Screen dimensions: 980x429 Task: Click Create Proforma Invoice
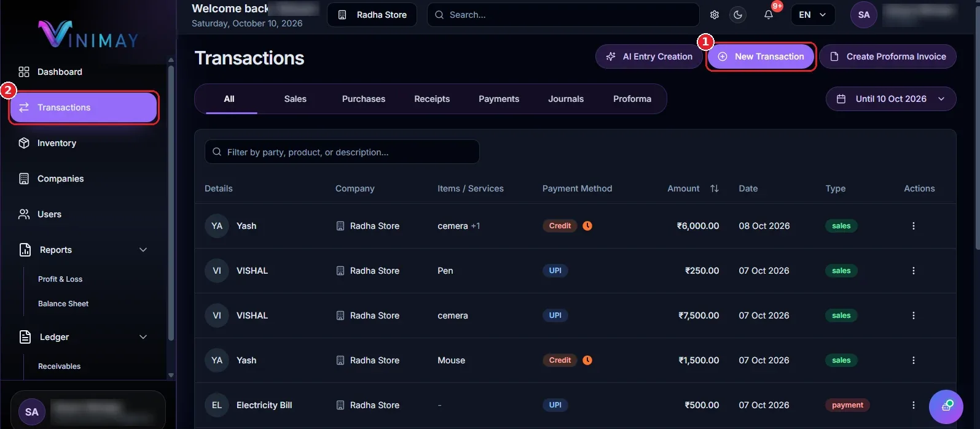pyautogui.click(x=888, y=56)
